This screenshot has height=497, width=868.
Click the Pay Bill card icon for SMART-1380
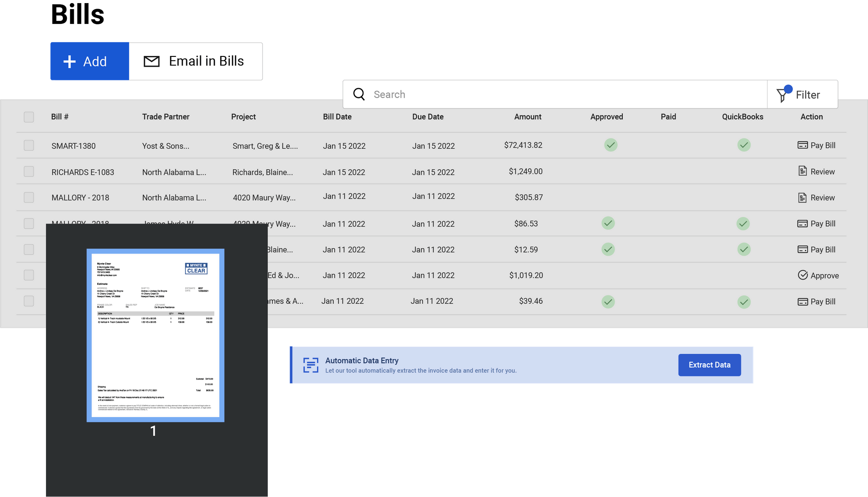(802, 145)
